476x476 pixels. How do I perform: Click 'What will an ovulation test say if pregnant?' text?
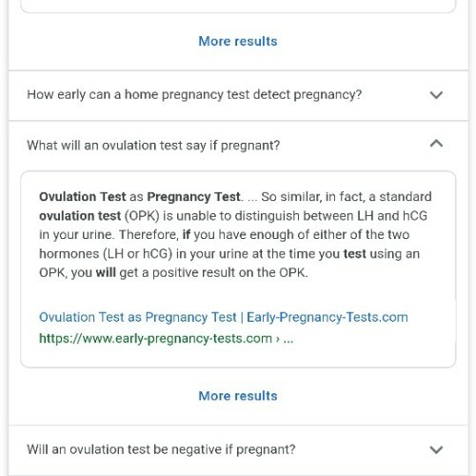pyautogui.click(x=153, y=146)
